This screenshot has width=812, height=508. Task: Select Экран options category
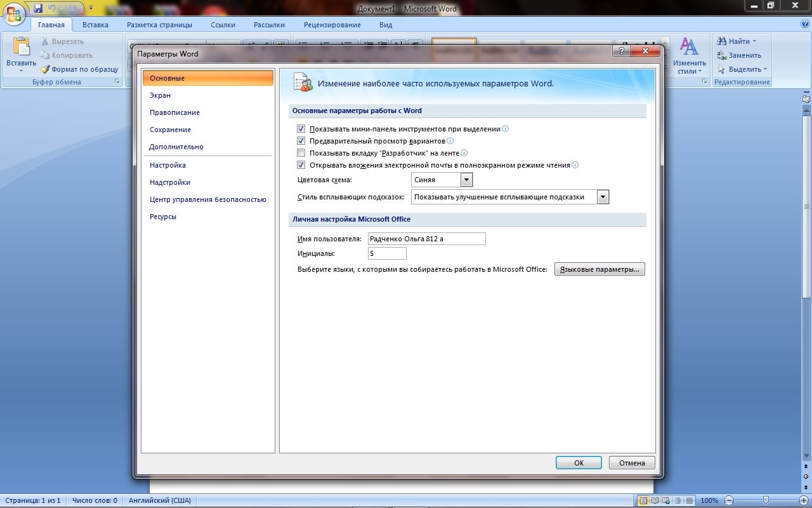coord(208,95)
